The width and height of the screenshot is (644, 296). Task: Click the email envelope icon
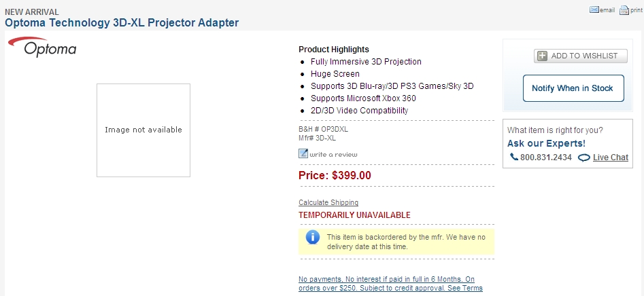pyautogui.click(x=594, y=10)
